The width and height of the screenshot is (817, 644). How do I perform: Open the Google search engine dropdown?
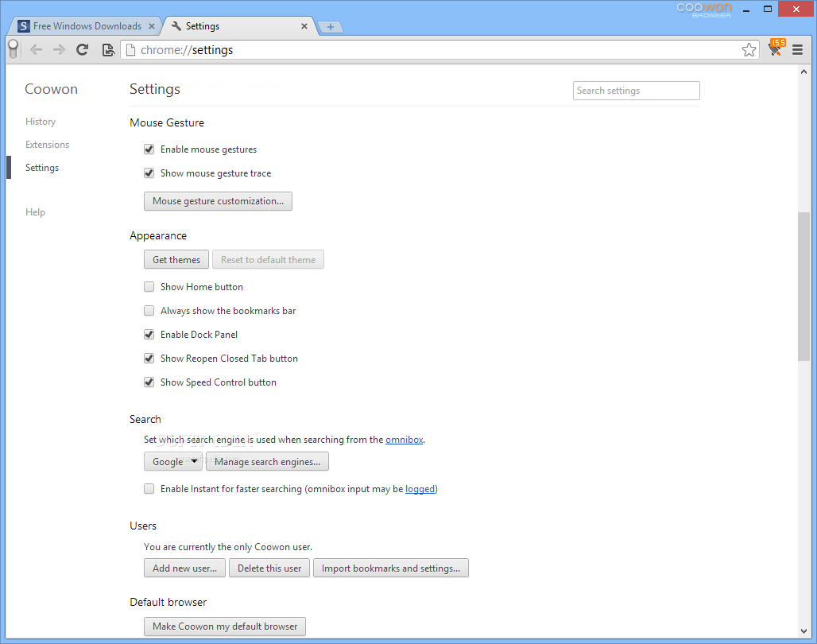[x=173, y=461]
